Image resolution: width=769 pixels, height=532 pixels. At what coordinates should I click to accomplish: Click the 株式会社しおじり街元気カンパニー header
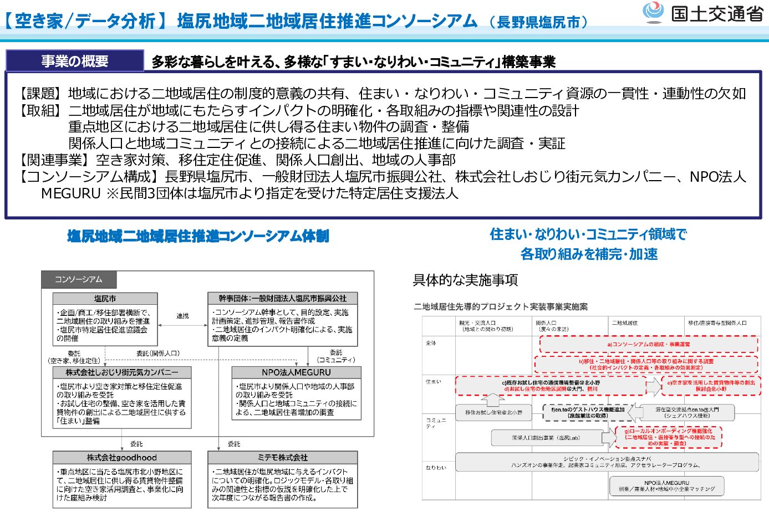(122, 372)
